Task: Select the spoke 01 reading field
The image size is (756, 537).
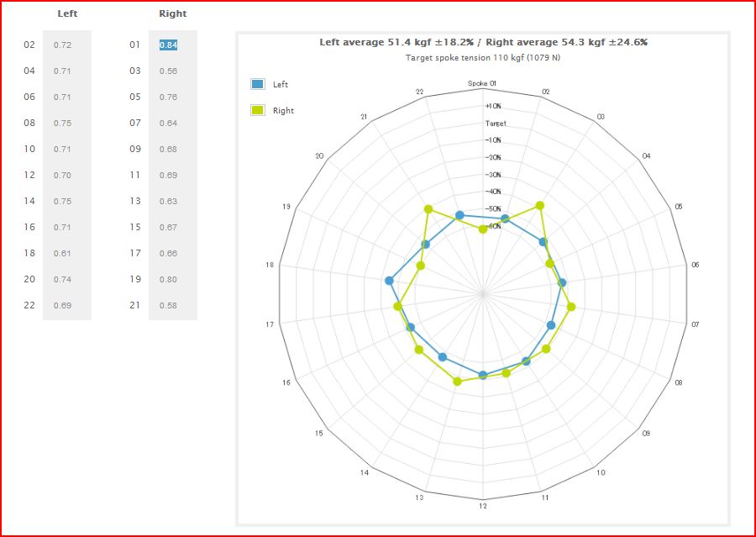Action: pos(169,45)
